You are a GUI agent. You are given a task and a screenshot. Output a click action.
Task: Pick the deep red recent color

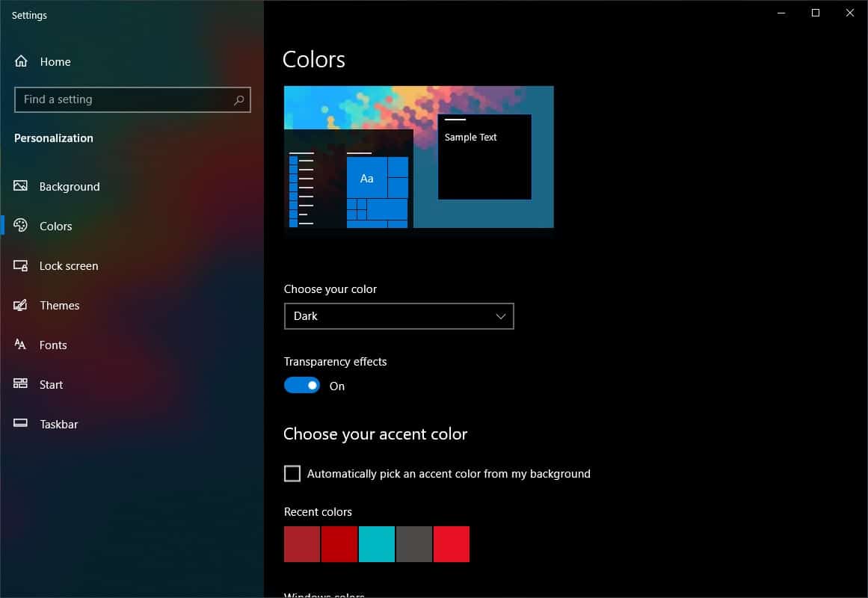[339, 544]
